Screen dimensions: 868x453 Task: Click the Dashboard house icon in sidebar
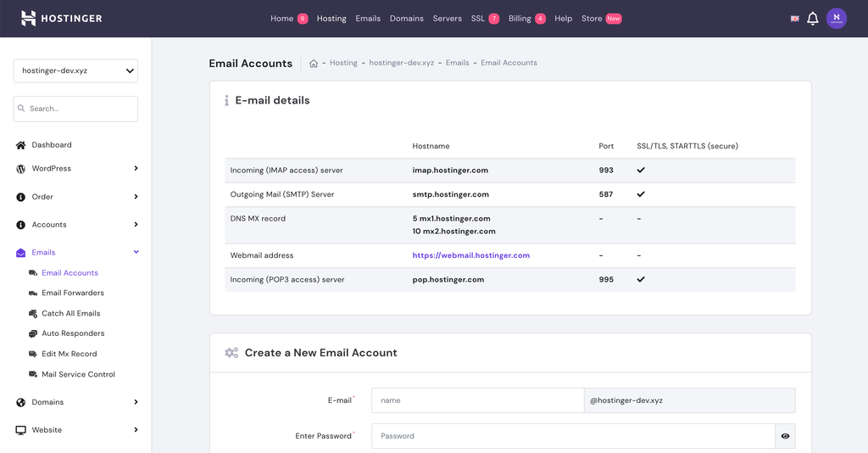[x=21, y=145]
